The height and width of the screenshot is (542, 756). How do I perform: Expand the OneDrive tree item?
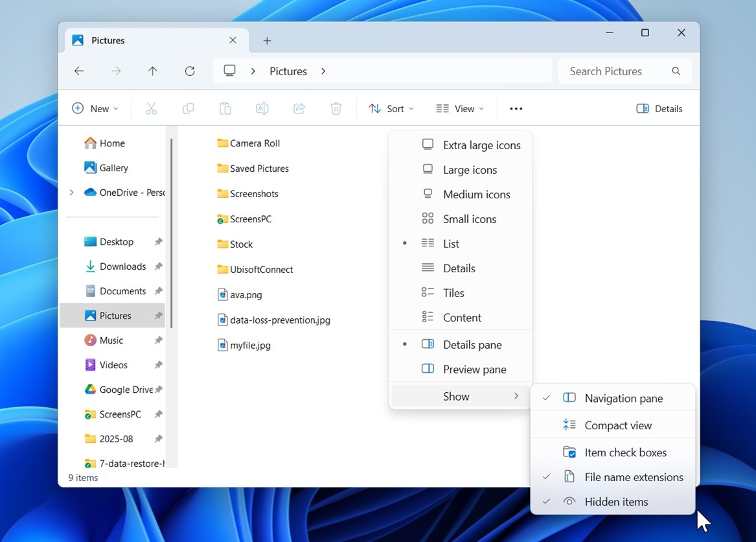[71, 193]
